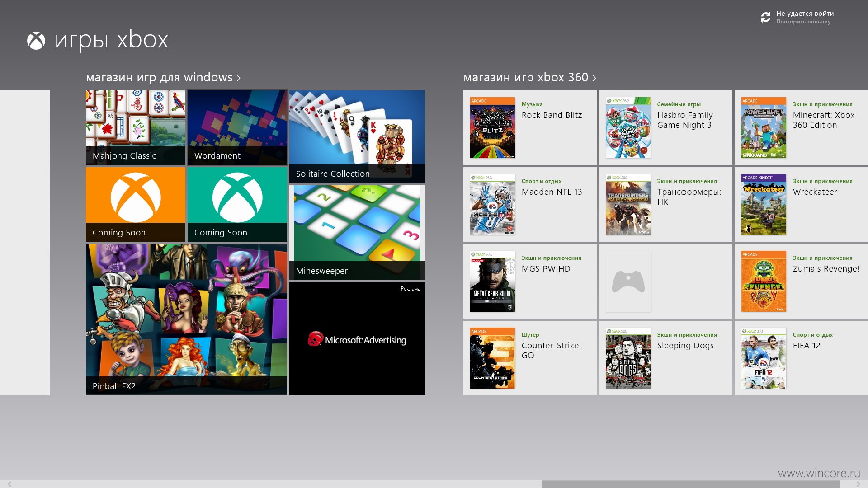Click the Xbox logo next to the title

click(x=36, y=41)
